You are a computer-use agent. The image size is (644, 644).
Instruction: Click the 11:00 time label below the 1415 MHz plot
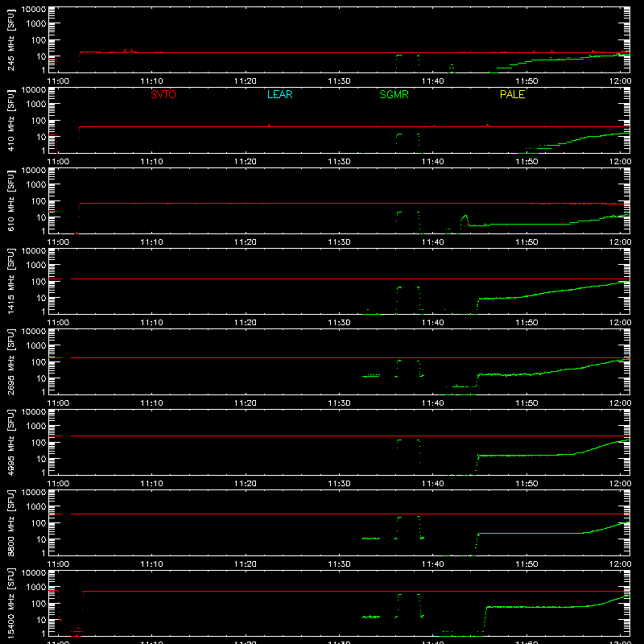click(x=58, y=323)
